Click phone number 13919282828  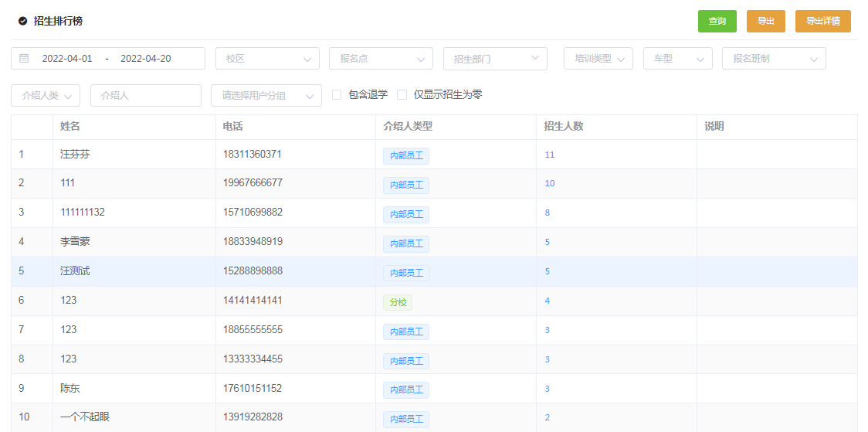(x=253, y=417)
